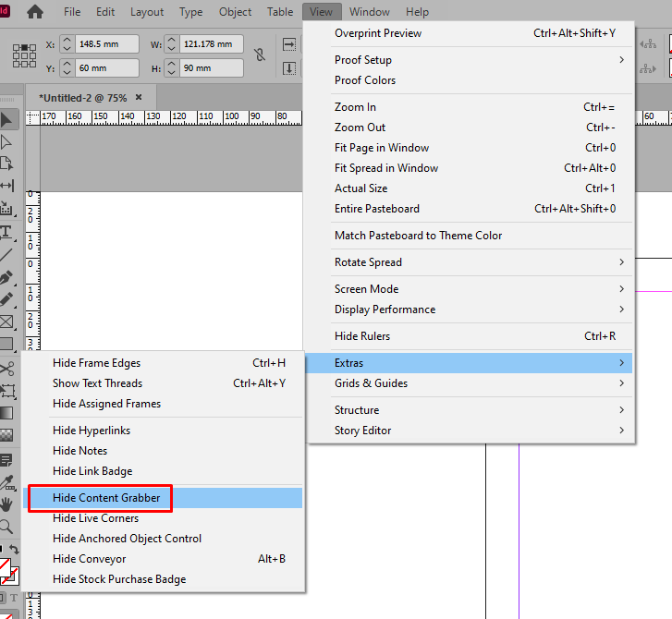Expand the Proof Setup submenu
Viewport: 672px width, 619px height.
(470, 60)
